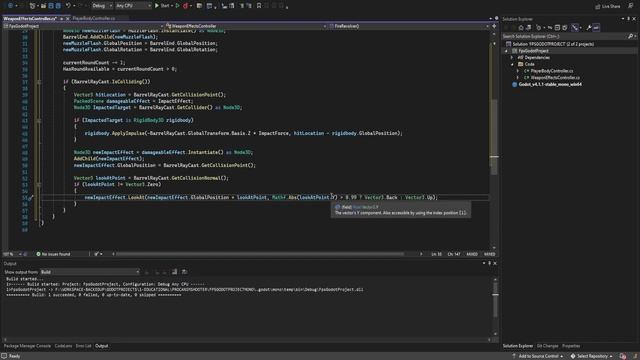Click the Undo arrow in the toolbar

click(68, 6)
